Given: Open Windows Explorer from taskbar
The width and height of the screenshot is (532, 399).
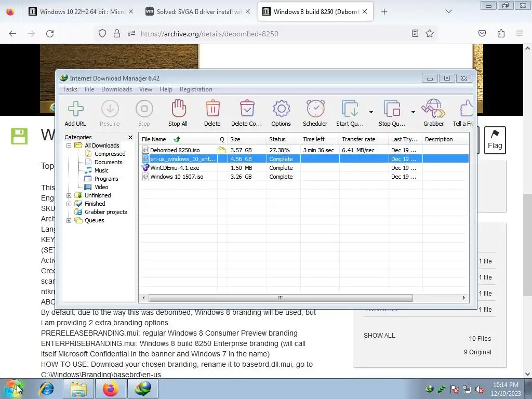Looking at the screenshot, I should pos(78,389).
